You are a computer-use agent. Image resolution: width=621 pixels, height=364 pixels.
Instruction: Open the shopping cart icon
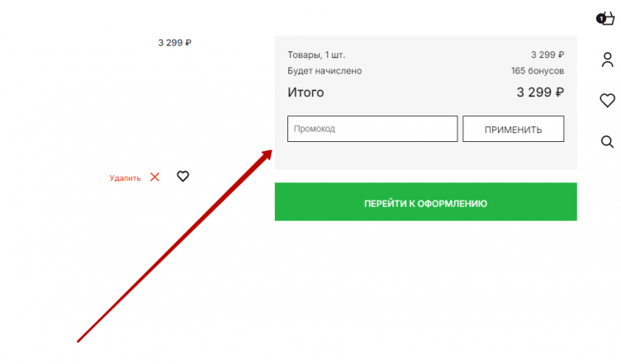[609, 19]
